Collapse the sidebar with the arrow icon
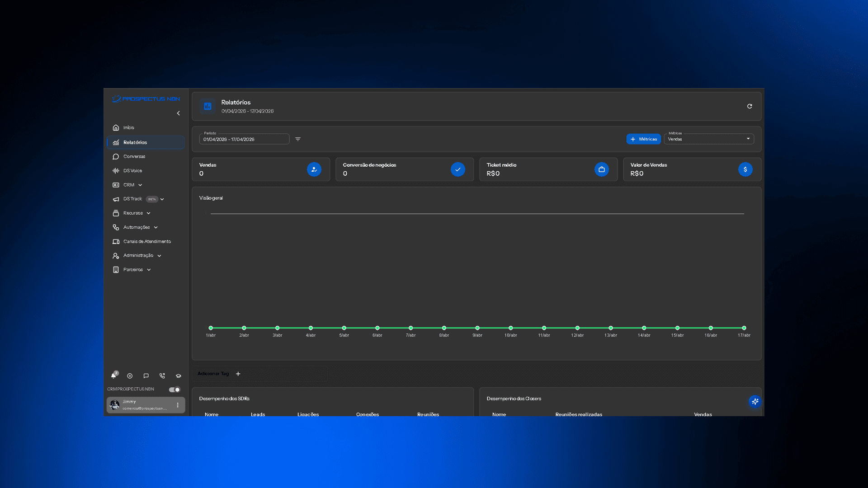The width and height of the screenshot is (868, 488). point(179,113)
